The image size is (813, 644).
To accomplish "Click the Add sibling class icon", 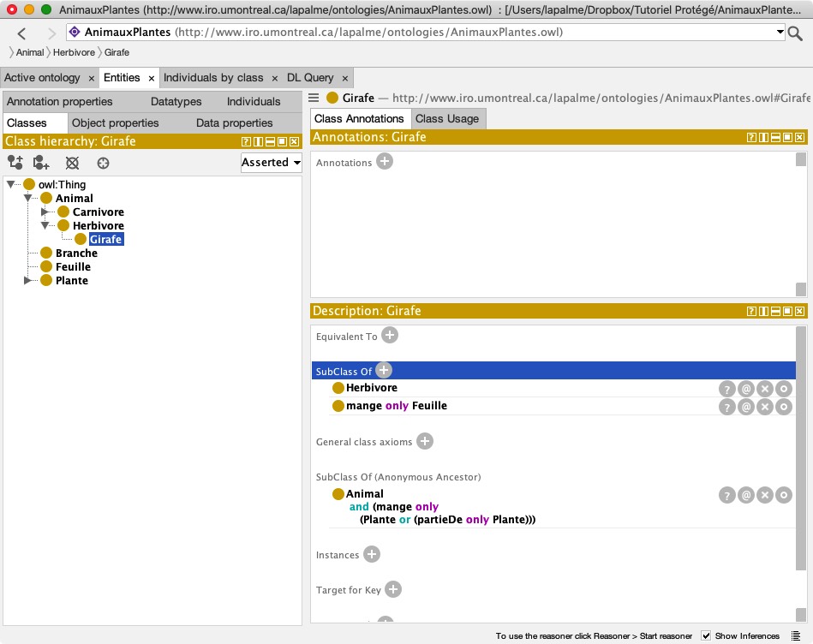I will tap(41, 163).
